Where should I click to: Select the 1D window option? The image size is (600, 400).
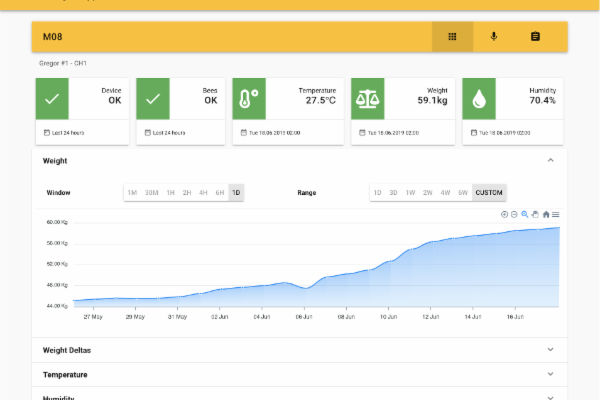pos(236,192)
